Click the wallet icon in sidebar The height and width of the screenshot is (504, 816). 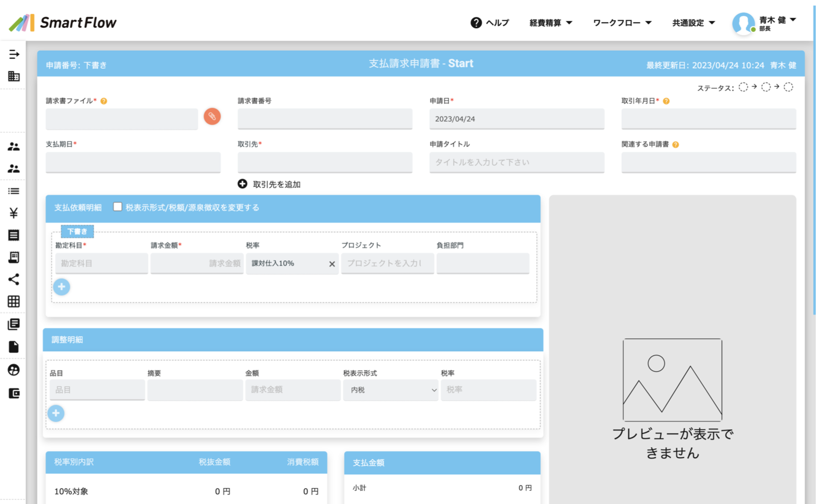(14, 393)
